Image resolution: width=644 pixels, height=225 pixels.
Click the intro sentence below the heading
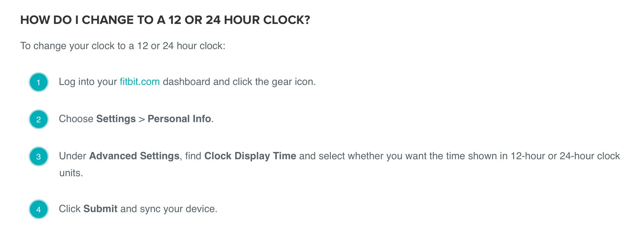(123, 46)
